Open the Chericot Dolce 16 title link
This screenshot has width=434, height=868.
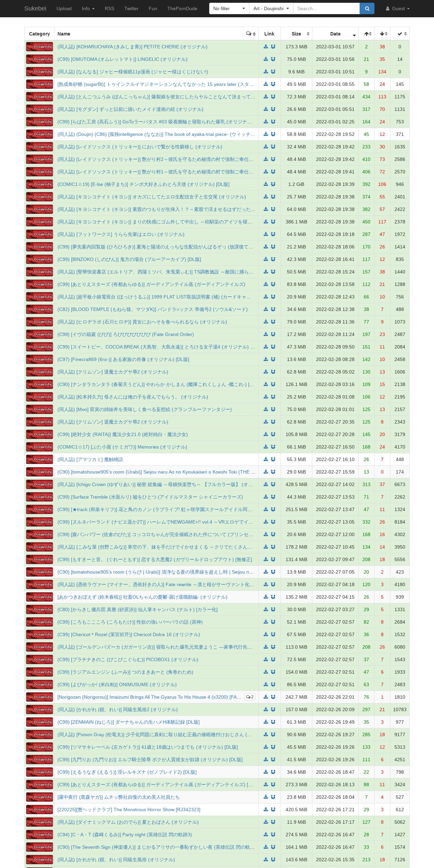129,634
